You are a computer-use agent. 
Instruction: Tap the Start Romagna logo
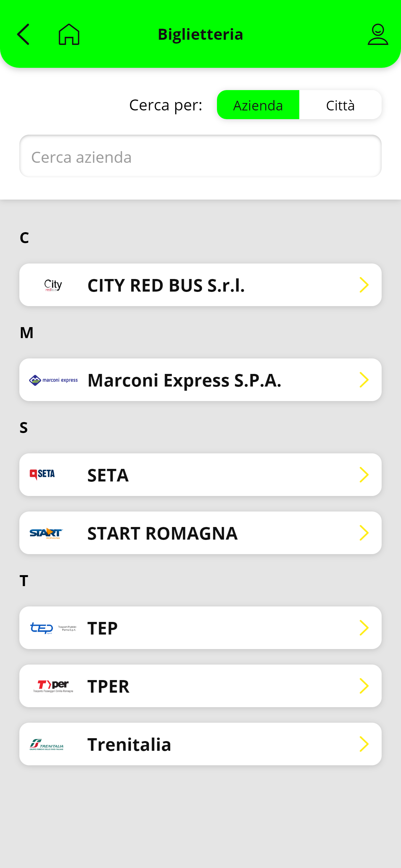pyautogui.click(x=46, y=533)
